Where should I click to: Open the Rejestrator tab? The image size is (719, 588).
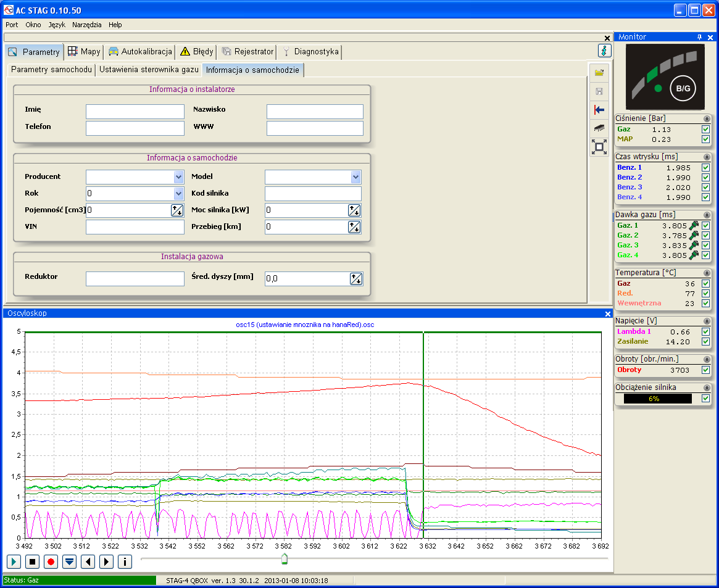(x=247, y=51)
